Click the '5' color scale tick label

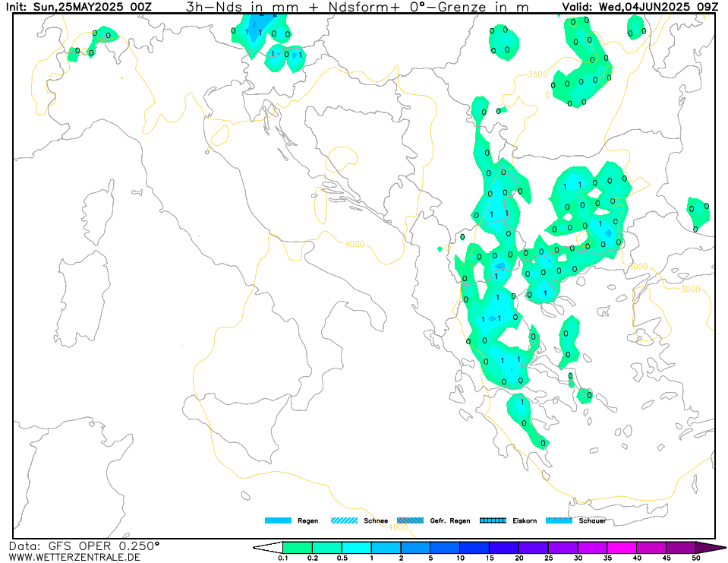click(x=430, y=558)
